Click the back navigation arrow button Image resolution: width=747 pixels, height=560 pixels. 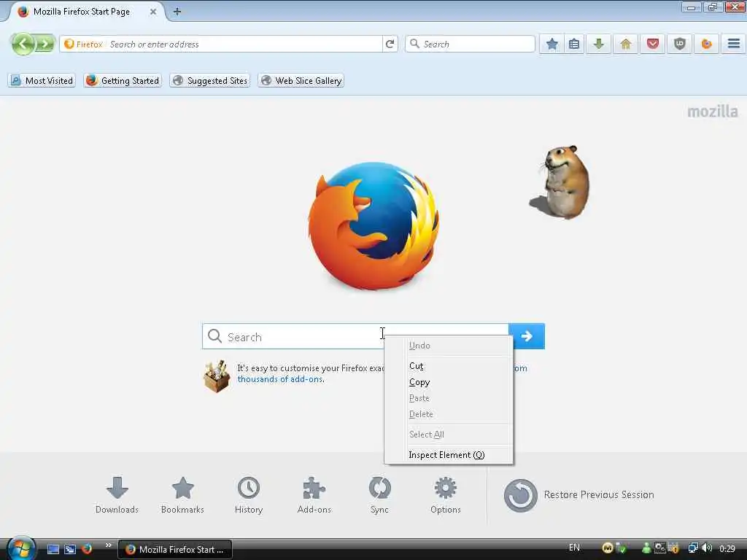point(23,44)
